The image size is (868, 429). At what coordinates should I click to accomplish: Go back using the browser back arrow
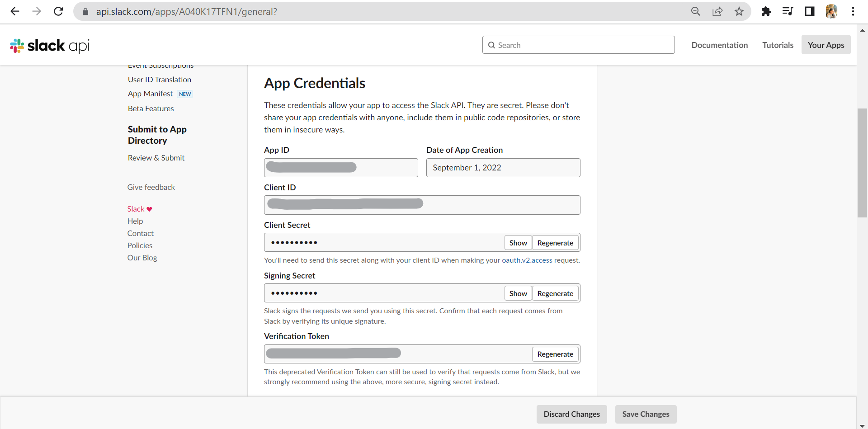click(x=15, y=11)
